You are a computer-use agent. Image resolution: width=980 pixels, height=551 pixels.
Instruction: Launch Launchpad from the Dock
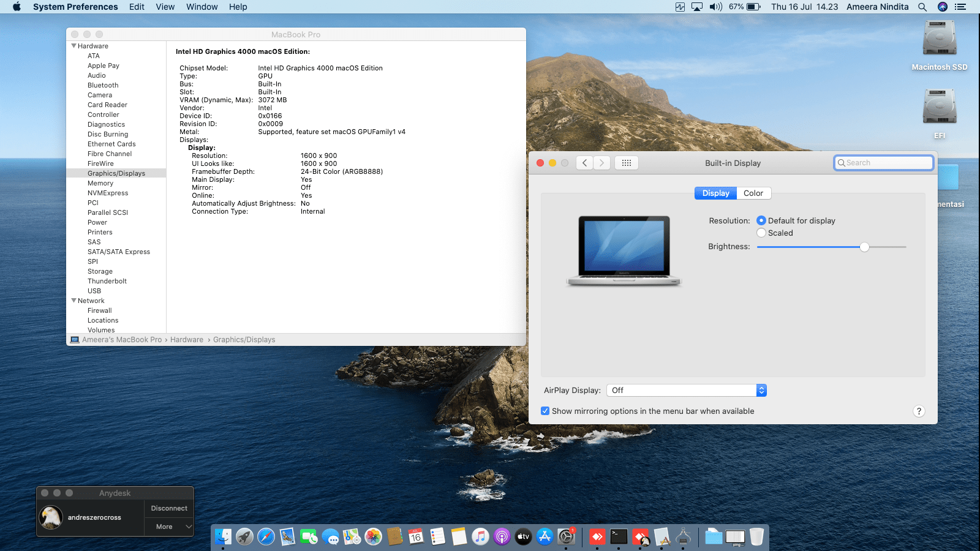tap(244, 537)
